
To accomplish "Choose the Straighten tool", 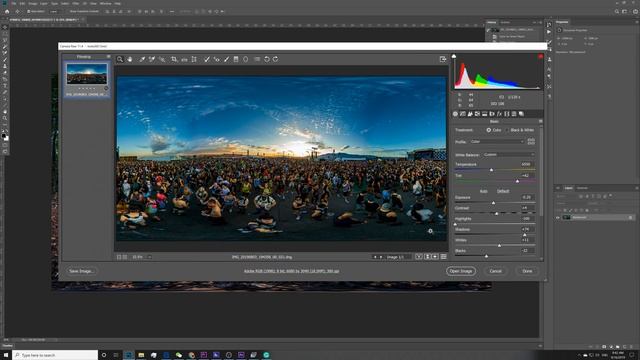I will 184,60.
